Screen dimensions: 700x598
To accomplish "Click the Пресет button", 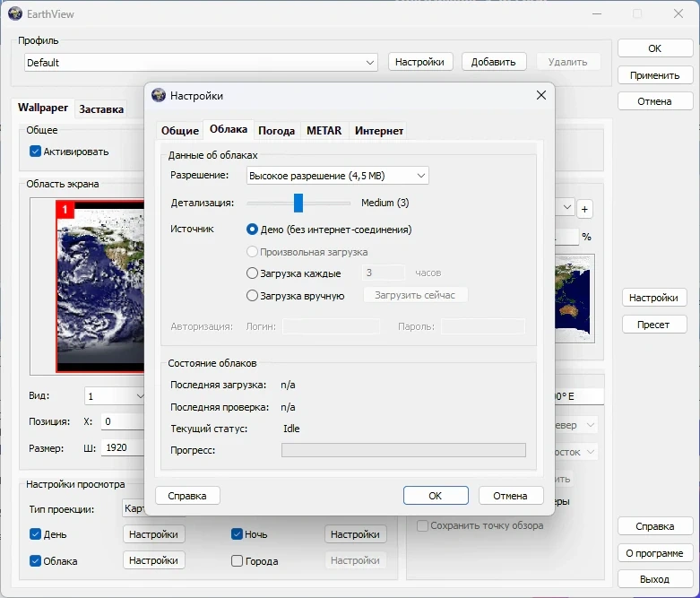I will pos(653,325).
